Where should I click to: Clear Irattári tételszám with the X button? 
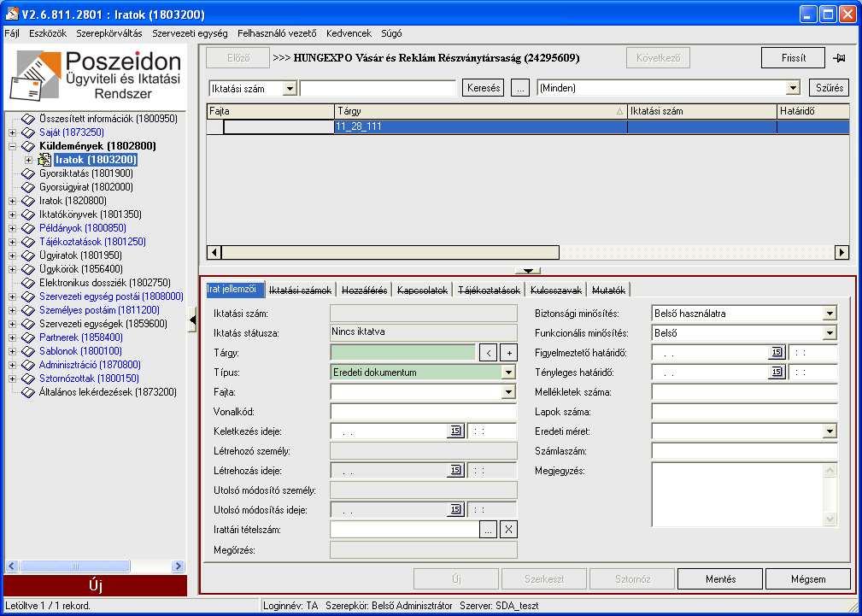(x=508, y=530)
